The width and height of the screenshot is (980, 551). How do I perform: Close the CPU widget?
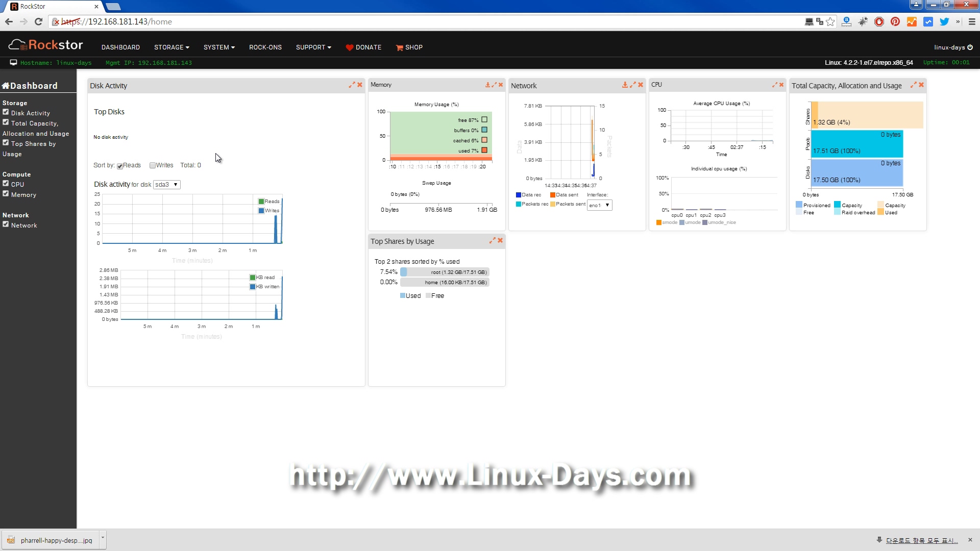[x=781, y=85]
